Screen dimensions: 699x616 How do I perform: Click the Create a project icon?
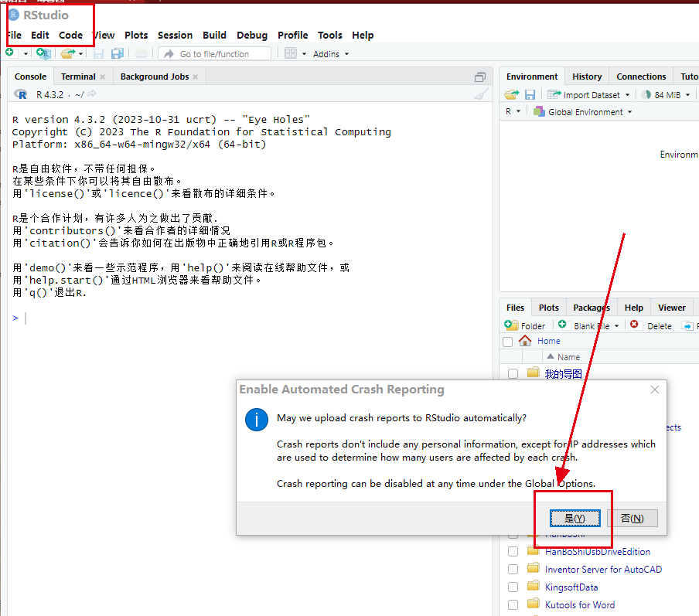[43, 53]
